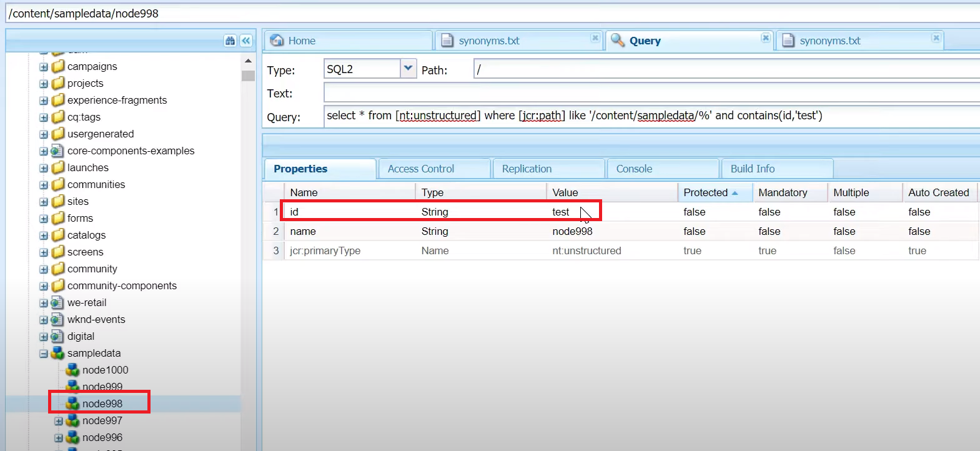
Task: Open the Console tab
Action: coord(663,169)
